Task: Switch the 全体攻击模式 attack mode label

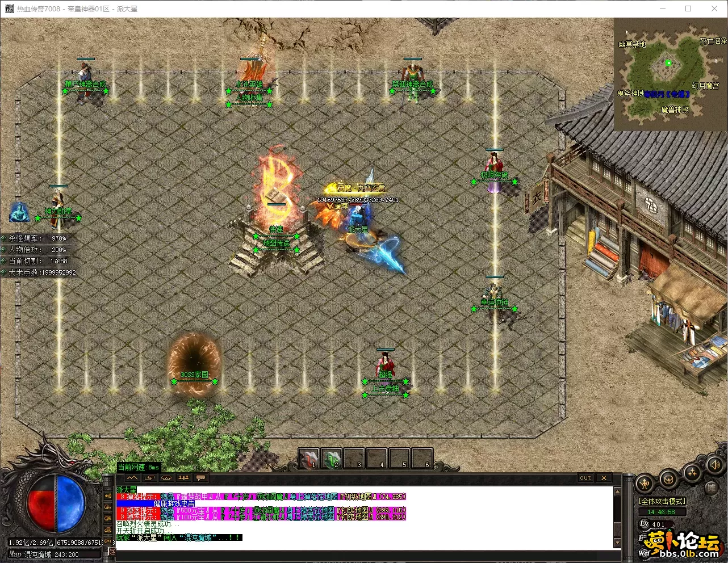Action: click(x=662, y=501)
